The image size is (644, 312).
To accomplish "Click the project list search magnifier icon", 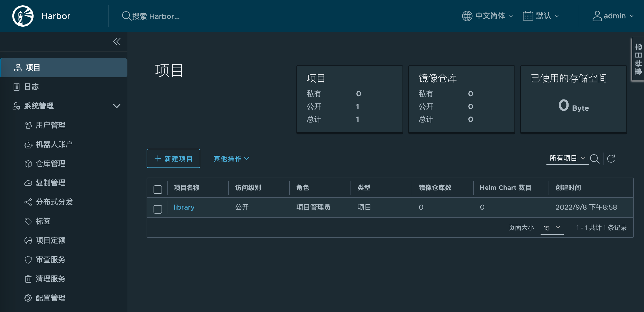I will tap(595, 159).
